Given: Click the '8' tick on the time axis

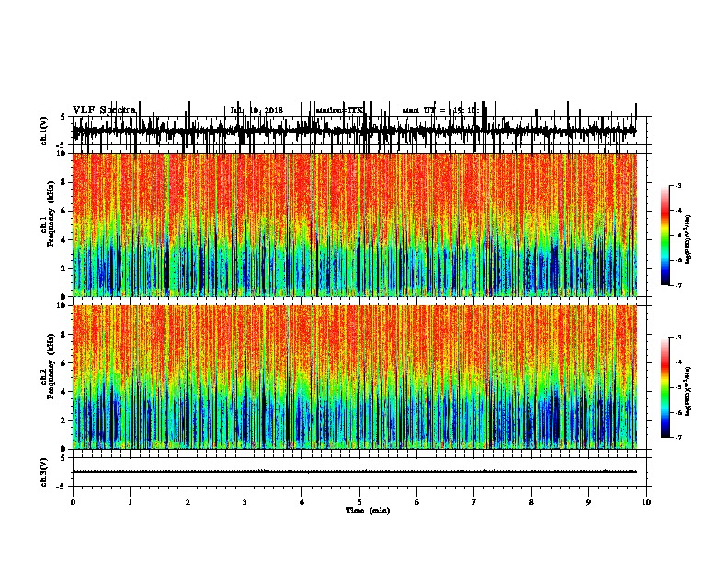Looking at the screenshot, I should [531, 502].
